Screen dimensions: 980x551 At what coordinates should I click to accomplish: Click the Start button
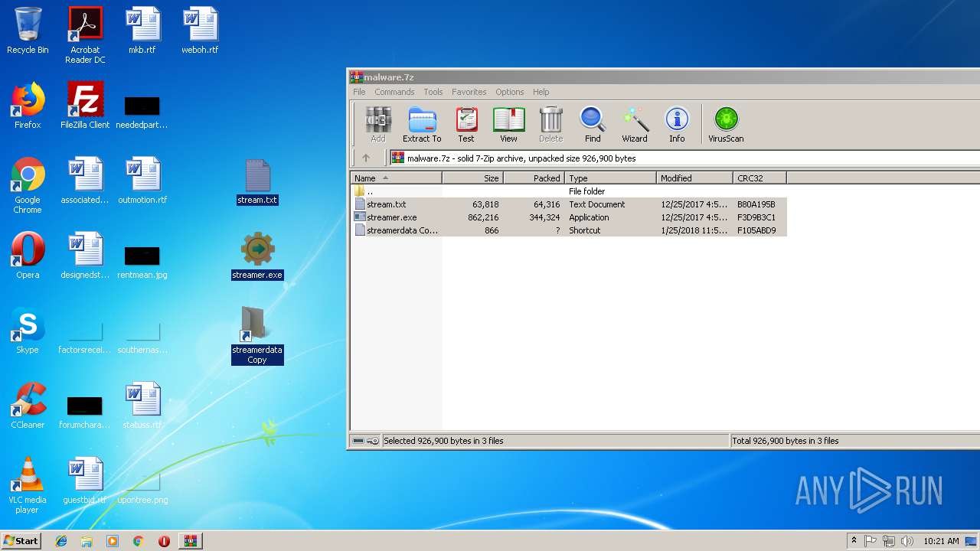[x=21, y=541]
